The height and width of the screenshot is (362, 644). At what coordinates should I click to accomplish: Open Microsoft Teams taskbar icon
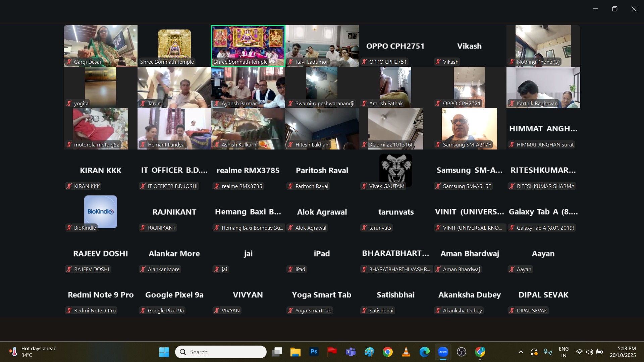tap(351, 352)
